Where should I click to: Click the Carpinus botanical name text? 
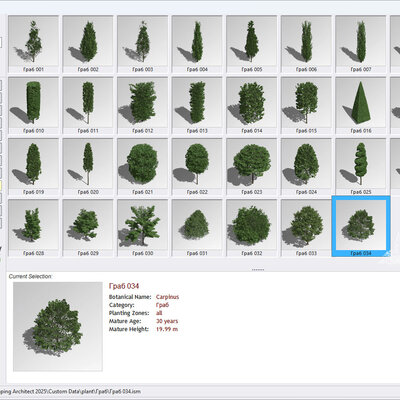[167, 297]
